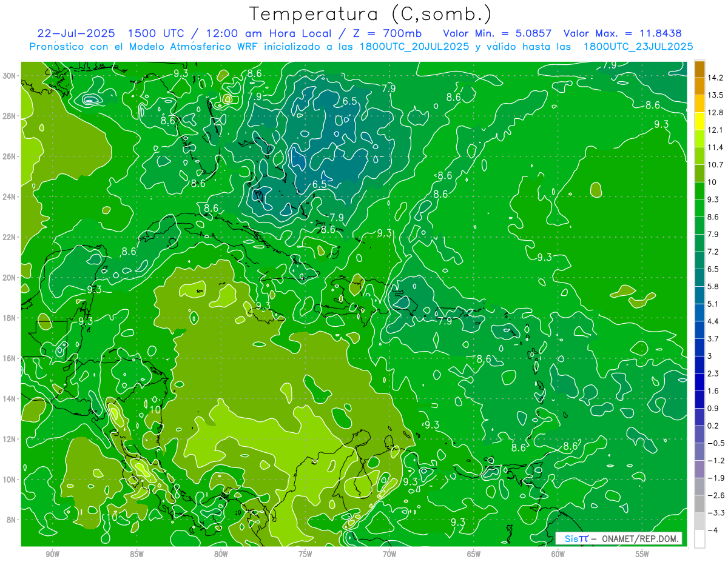Image resolution: width=728 pixels, height=562 pixels.
Task: Click the -3.3 value on the color legend
Action: (x=715, y=513)
